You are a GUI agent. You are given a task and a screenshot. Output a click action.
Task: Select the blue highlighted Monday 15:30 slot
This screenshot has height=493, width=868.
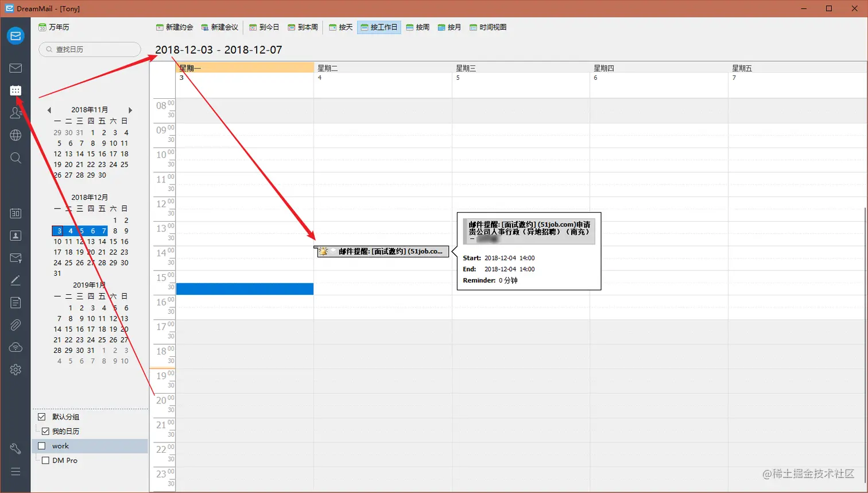[x=245, y=288]
